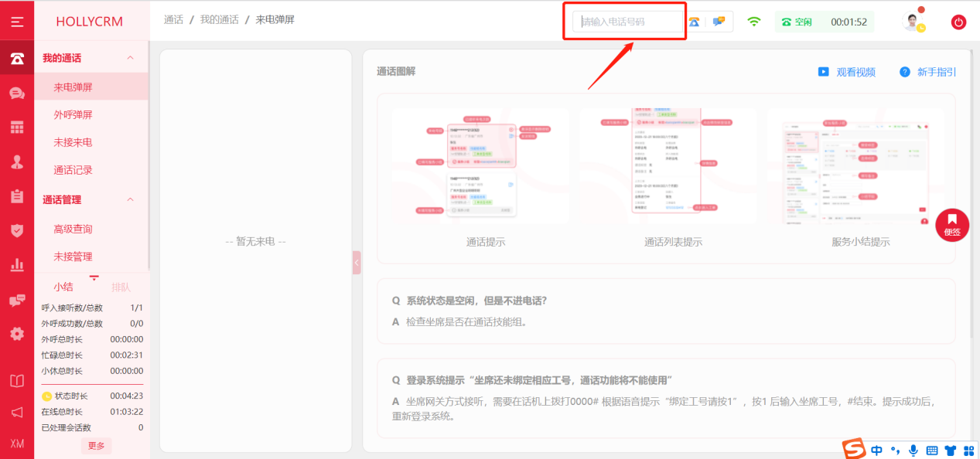Switch to the 排队 tab
Viewport: 980px width, 459px height.
click(121, 287)
